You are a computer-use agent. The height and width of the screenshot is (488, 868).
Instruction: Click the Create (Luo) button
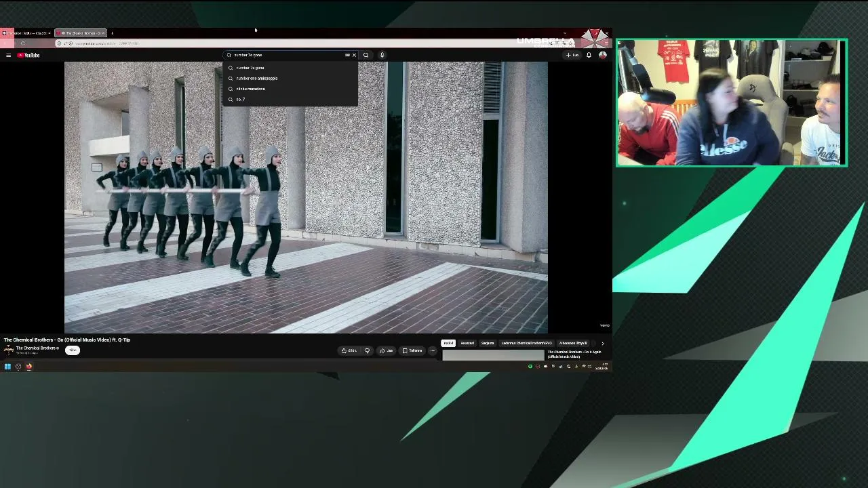point(572,55)
